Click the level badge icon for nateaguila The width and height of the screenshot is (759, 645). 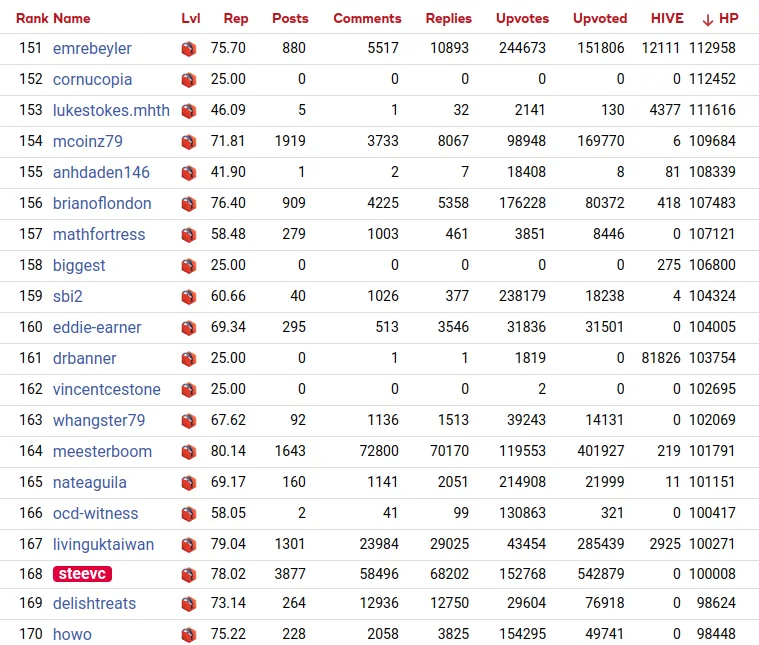pyautogui.click(x=189, y=483)
